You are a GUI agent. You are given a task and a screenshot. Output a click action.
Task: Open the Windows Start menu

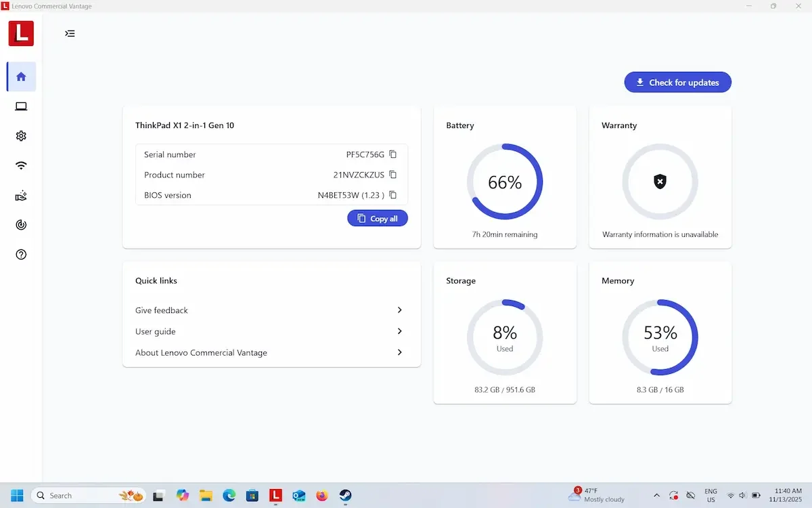tap(17, 495)
